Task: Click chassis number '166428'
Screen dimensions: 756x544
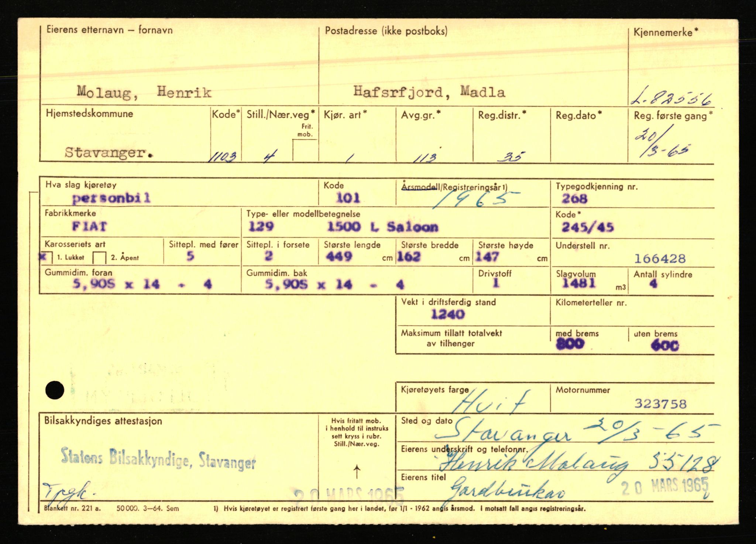Action: (x=660, y=259)
